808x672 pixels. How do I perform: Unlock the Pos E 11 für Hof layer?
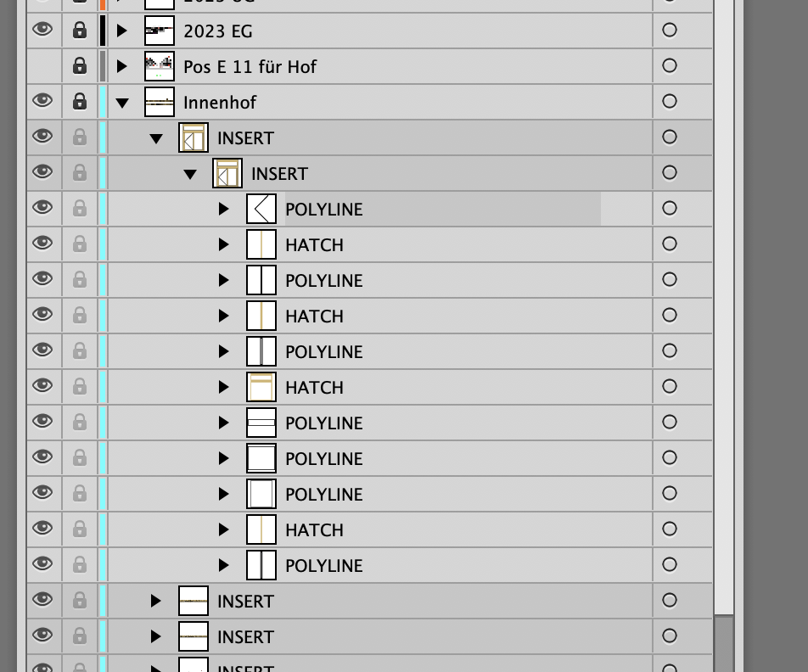tap(80, 66)
